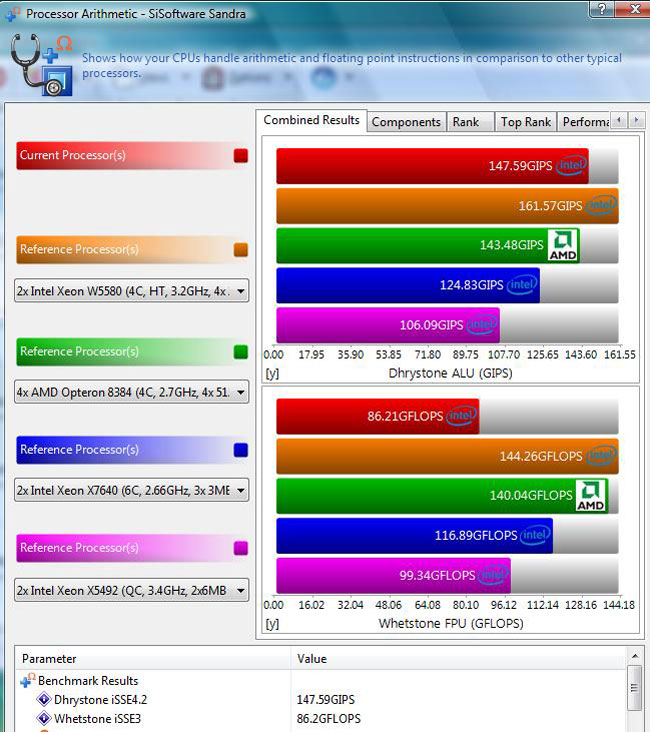650x732 pixels.
Task: Click the 147.59GIPS value cell
Action: [x=325, y=699]
